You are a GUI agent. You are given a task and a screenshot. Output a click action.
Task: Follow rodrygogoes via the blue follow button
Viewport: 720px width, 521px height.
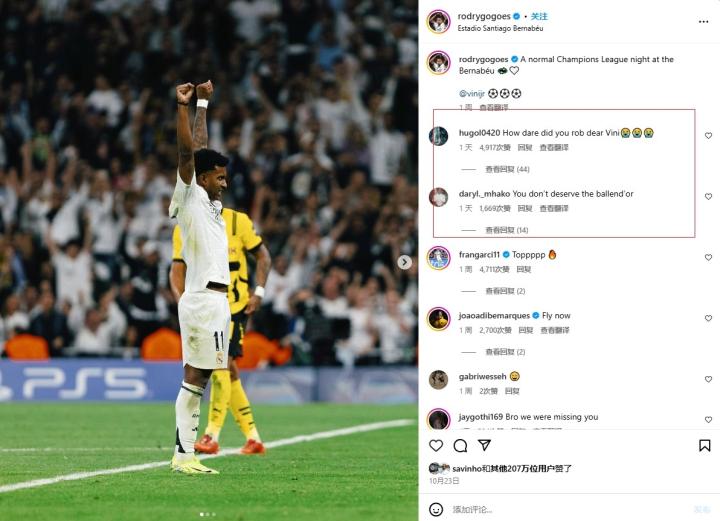point(539,17)
